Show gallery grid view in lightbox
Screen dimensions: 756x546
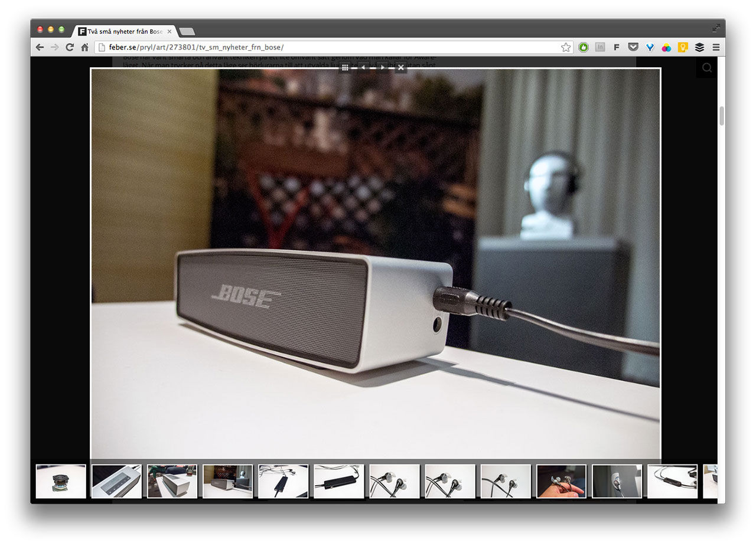pyautogui.click(x=345, y=68)
